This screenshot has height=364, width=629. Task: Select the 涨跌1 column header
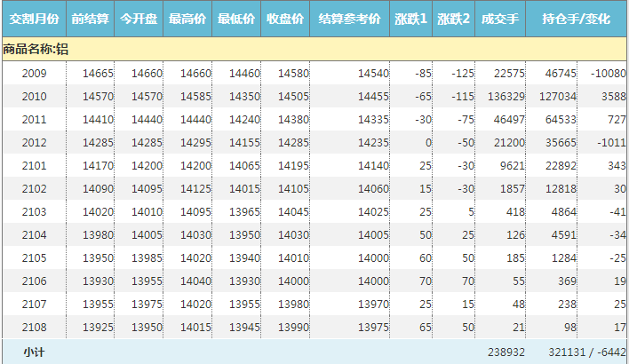[410, 19]
